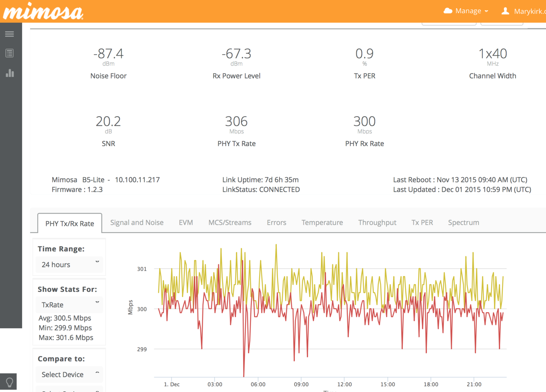Viewport: 546px width, 392px height.
Task: Click the 12:00 label on the chart axis
Action: [344, 384]
